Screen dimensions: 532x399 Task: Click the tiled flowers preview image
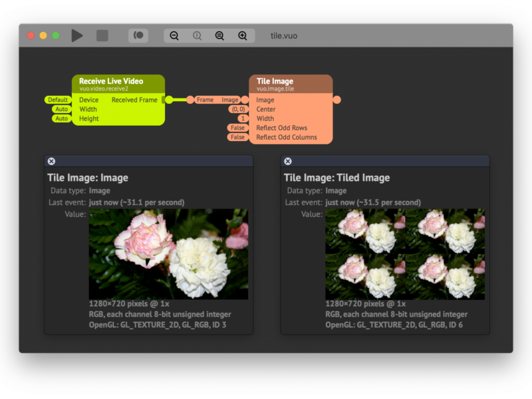point(404,254)
